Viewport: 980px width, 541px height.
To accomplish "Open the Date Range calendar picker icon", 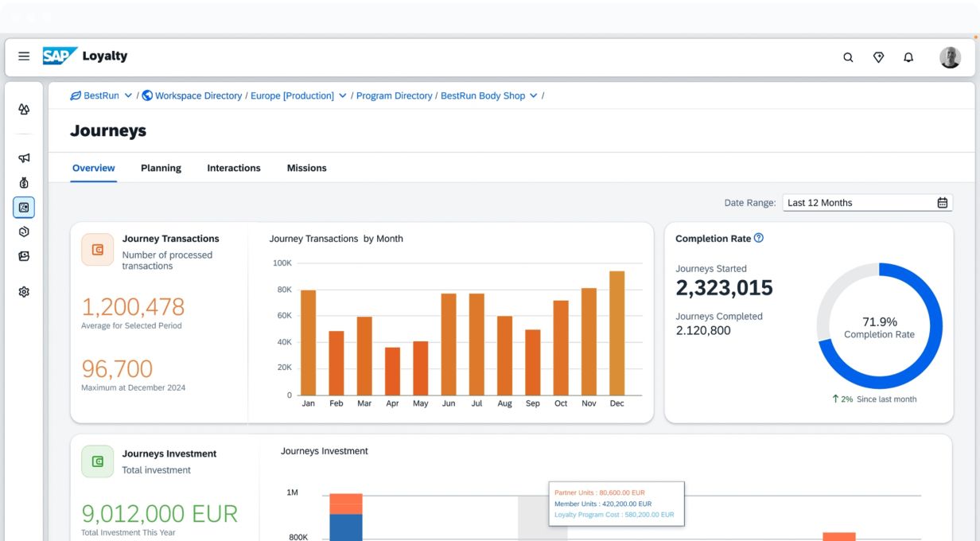I will tap(942, 203).
